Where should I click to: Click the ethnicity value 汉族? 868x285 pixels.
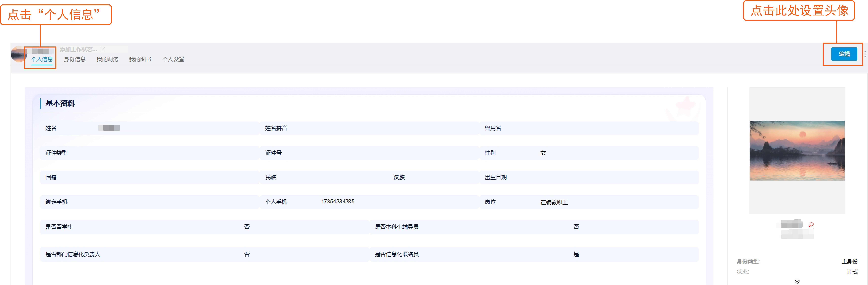click(399, 177)
